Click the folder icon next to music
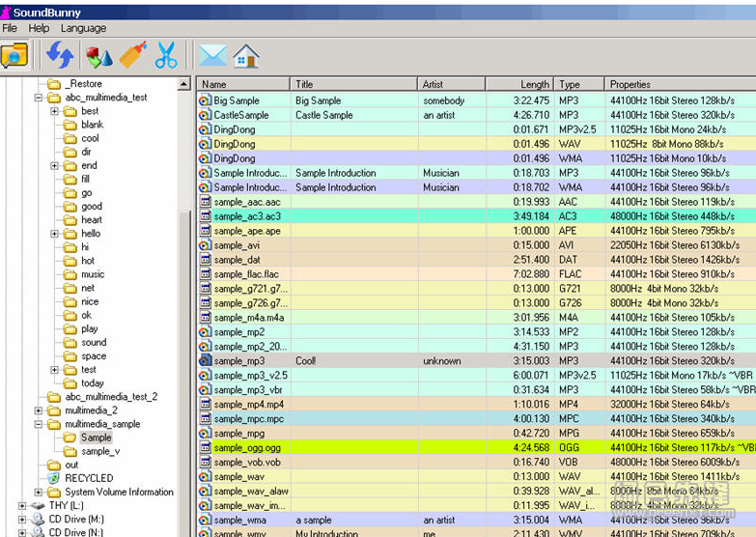 coord(70,274)
